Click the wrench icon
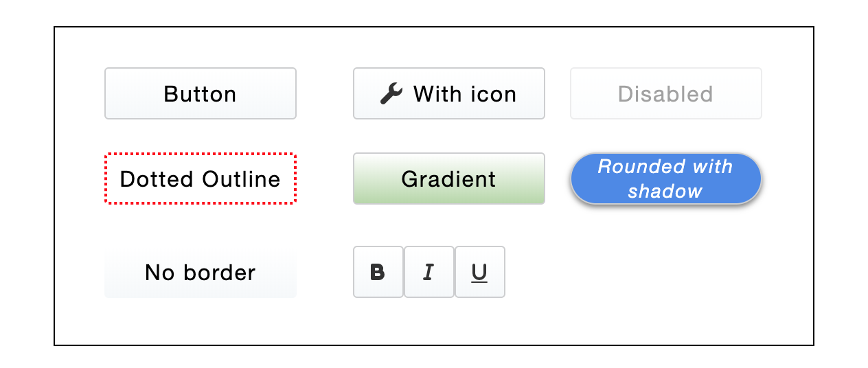This screenshot has height=368, width=868. [x=391, y=93]
